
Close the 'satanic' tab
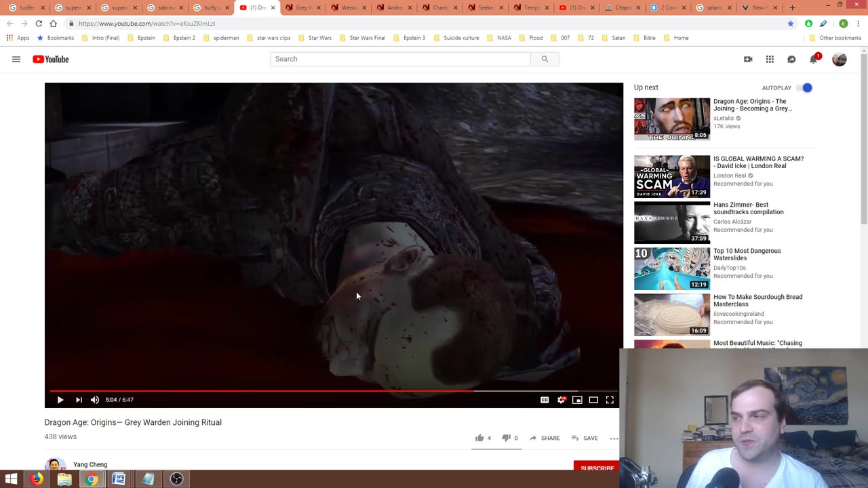[x=730, y=7]
